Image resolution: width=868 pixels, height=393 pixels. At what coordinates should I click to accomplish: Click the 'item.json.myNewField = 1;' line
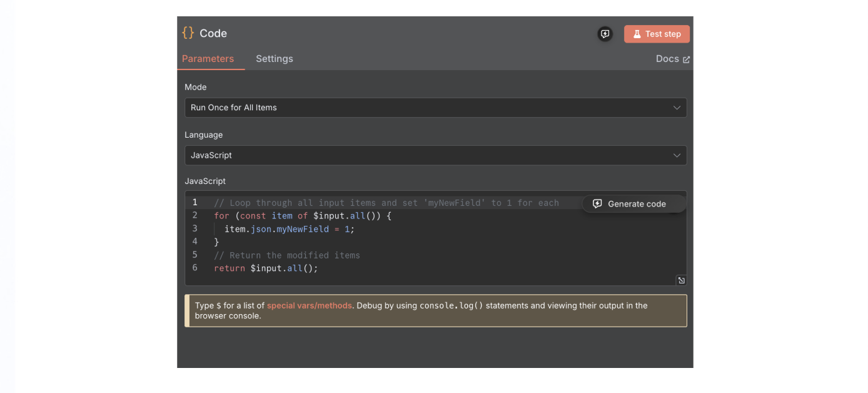click(x=290, y=229)
